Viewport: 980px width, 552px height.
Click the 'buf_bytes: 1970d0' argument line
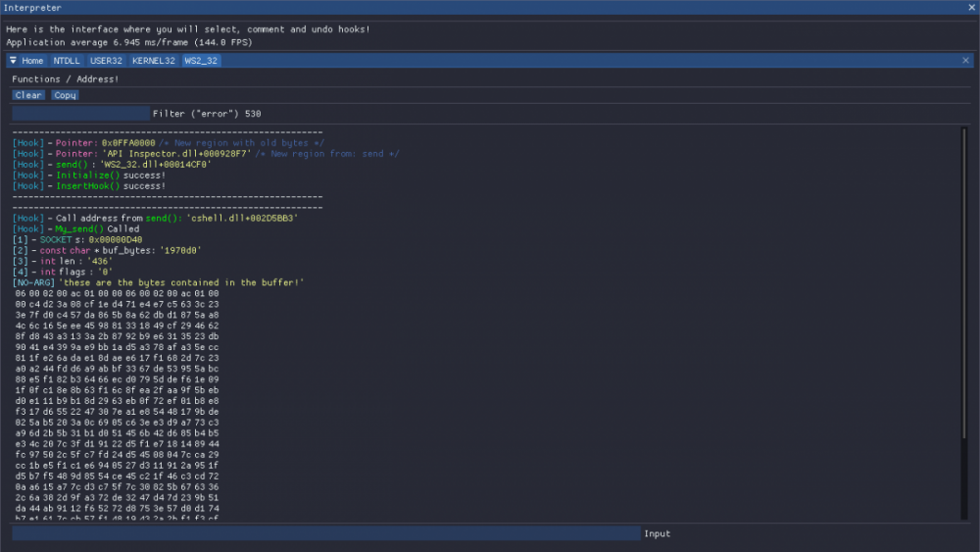coord(106,250)
